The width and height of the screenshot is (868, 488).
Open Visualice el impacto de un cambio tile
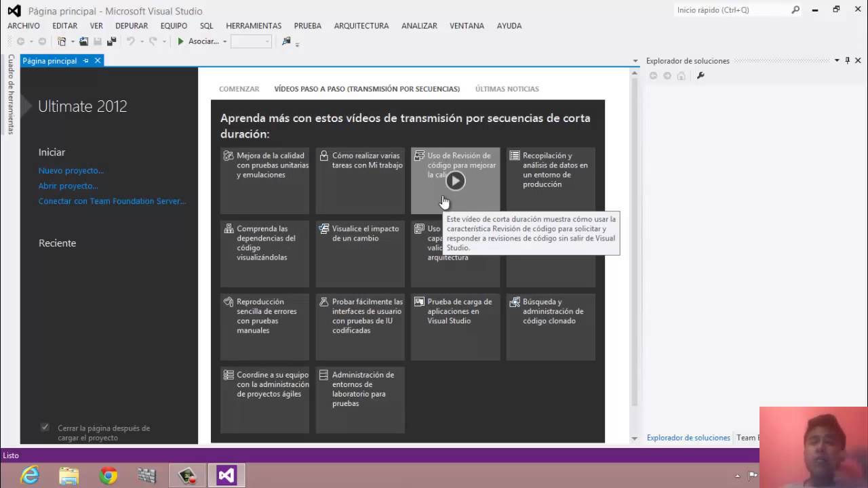pos(360,254)
